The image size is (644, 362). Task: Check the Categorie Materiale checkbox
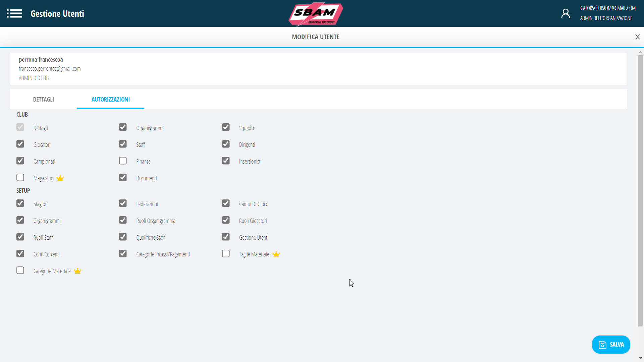[20, 270]
